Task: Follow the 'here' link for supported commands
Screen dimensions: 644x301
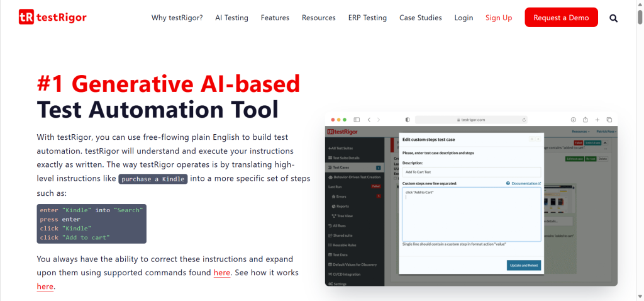Action: pyautogui.click(x=221, y=273)
